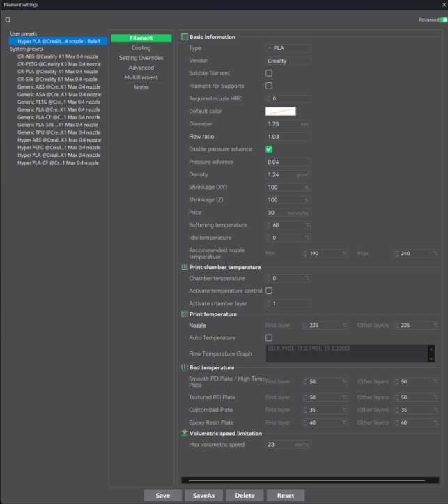Screen dimensions: 448x504
Task: Tick the Auto Temperature checkbox
Action: (269, 337)
